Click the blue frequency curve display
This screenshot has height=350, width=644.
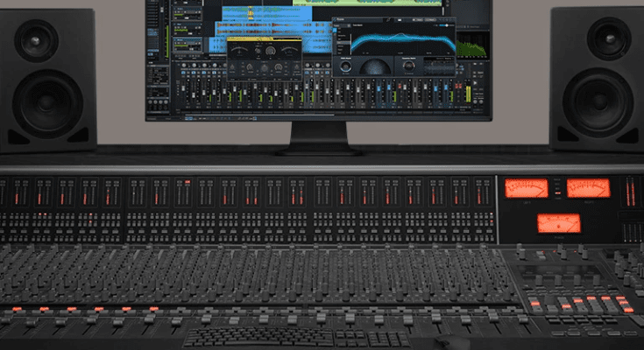point(401,40)
